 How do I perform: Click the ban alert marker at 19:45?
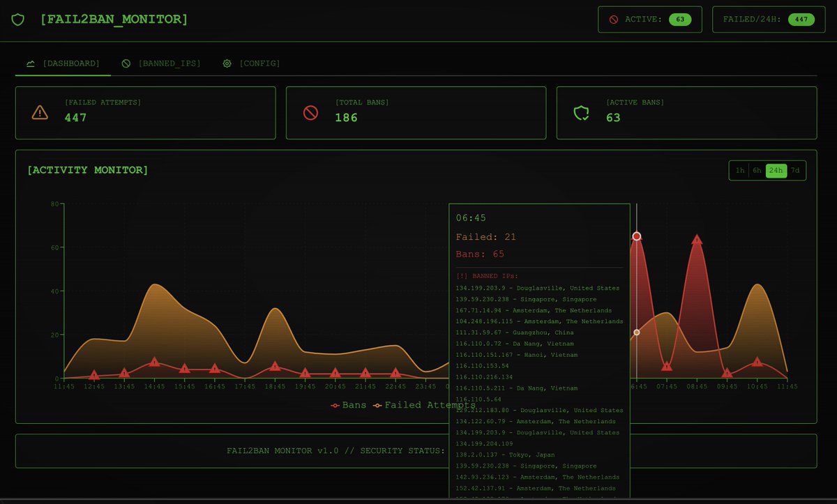[305, 373]
